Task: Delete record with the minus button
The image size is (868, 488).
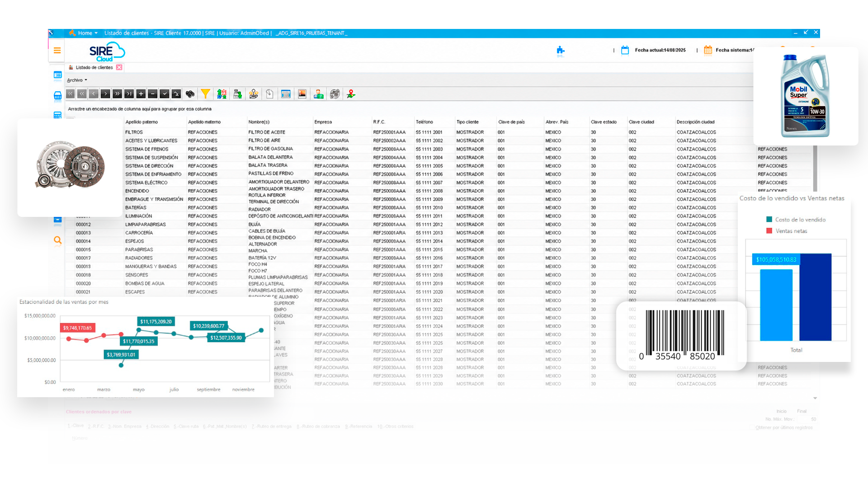Action: pos(153,94)
